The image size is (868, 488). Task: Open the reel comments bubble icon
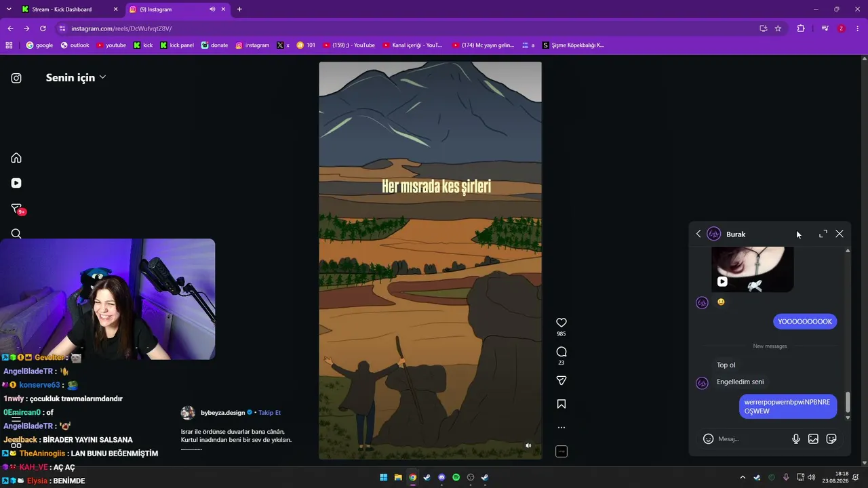click(x=561, y=352)
